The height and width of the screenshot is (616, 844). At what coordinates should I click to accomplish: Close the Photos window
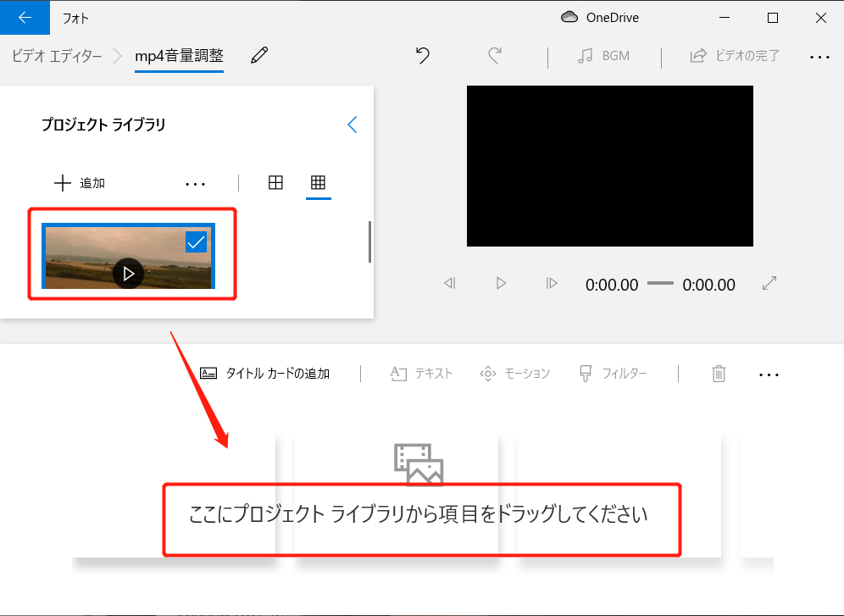(x=821, y=18)
